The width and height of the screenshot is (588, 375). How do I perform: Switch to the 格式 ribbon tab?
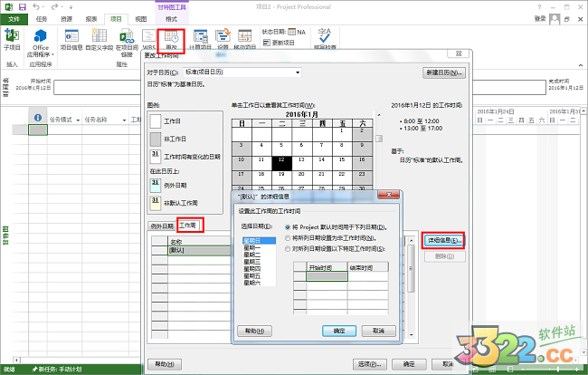[171, 19]
